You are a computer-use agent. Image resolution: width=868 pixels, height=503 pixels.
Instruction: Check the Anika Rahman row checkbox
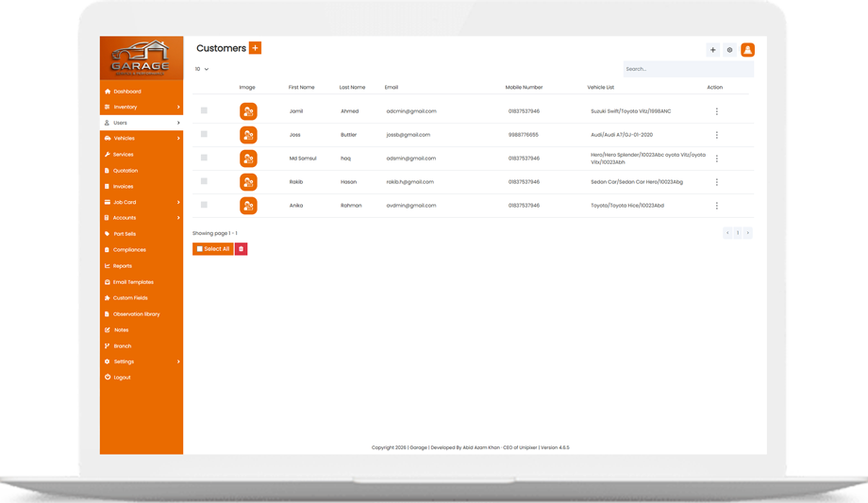click(x=204, y=205)
